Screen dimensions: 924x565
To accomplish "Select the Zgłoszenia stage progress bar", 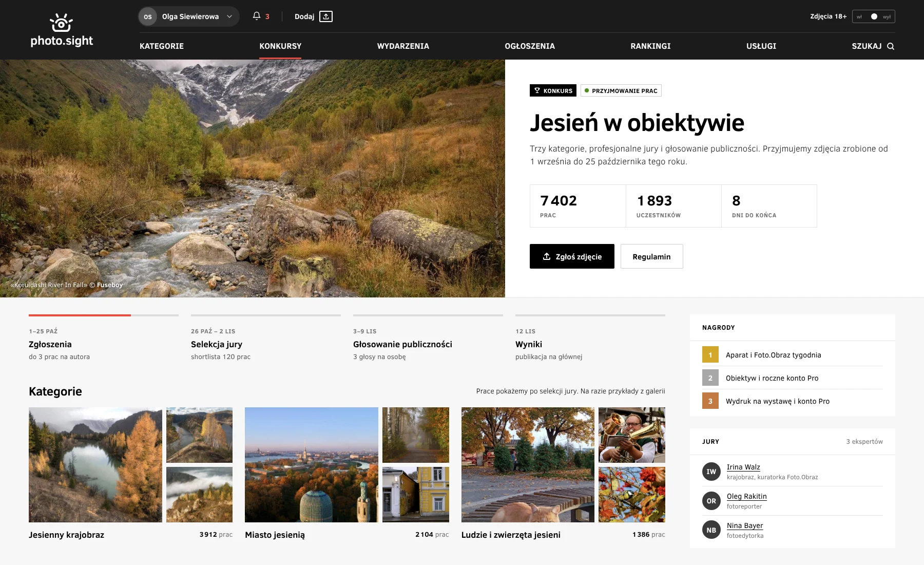I will pos(104,315).
